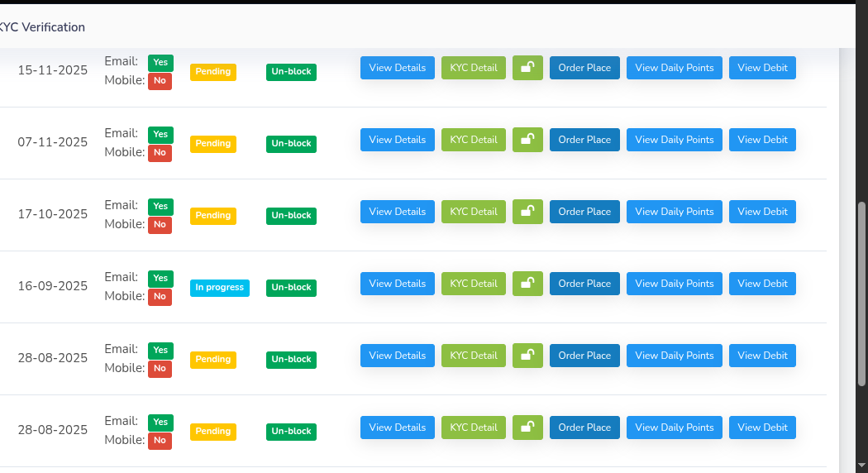Click Order Place in 15-11-2025 row
Viewport: 868px width, 473px height.
click(x=584, y=68)
